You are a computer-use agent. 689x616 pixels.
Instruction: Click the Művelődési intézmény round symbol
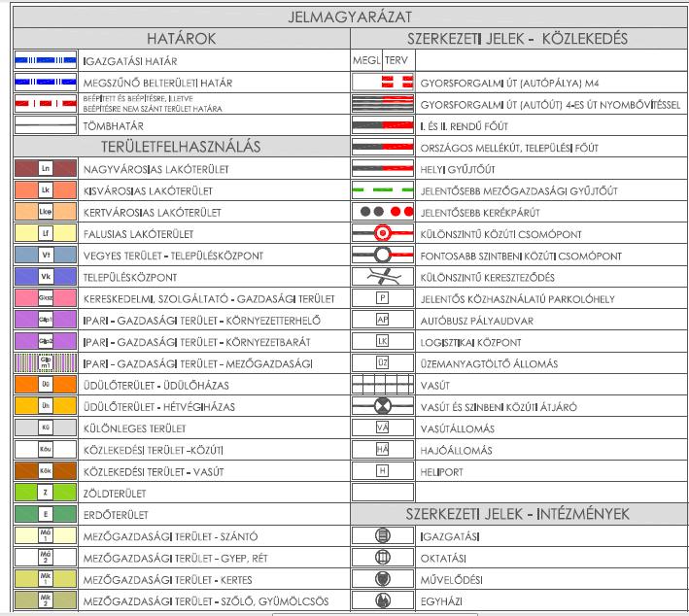click(383, 579)
